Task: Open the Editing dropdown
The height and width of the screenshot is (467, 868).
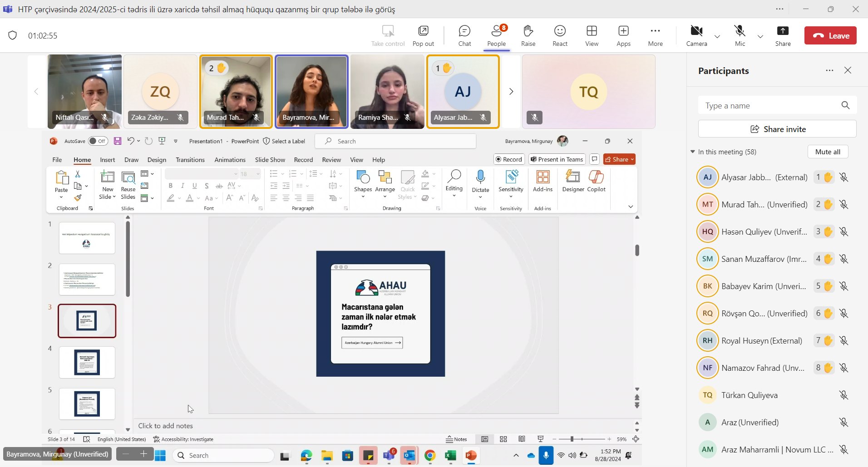Action: pos(454,184)
